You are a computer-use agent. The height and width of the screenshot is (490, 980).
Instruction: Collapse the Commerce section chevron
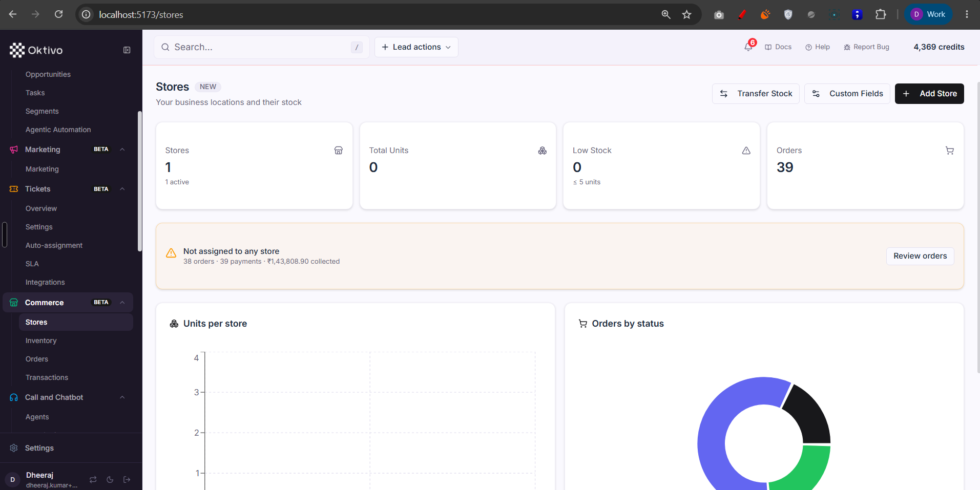[122, 303]
